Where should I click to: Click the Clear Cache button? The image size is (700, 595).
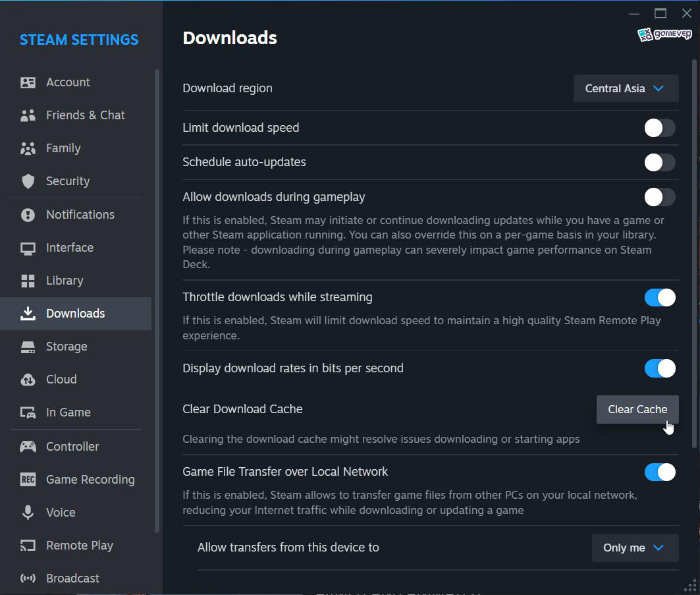point(637,410)
